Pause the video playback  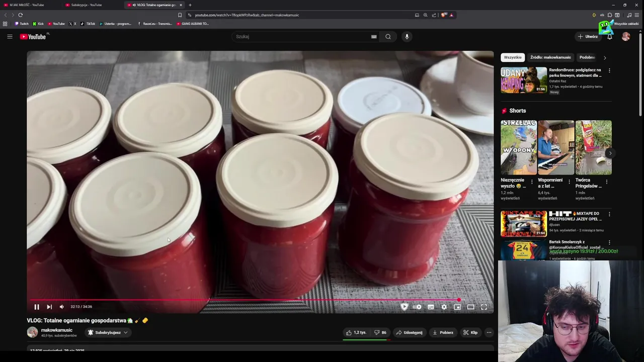tap(37, 307)
